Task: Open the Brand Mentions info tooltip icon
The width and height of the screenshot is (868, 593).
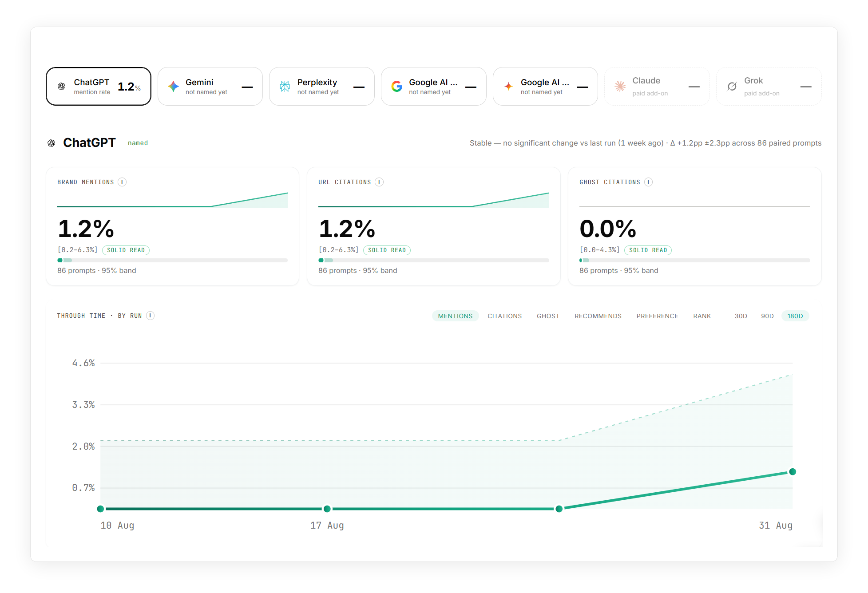Action: 122,182
